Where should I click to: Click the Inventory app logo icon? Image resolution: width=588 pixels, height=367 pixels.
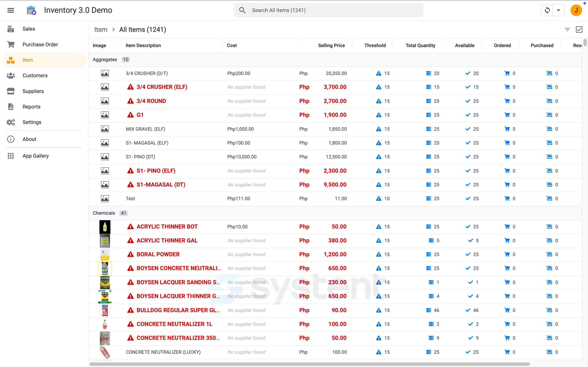(x=32, y=10)
